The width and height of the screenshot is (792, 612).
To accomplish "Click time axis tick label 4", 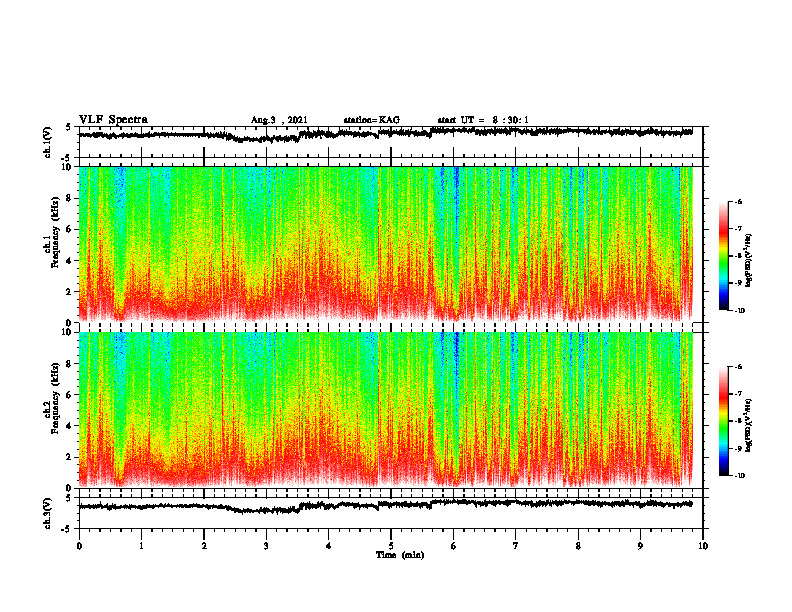I will [x=329, y=546].
